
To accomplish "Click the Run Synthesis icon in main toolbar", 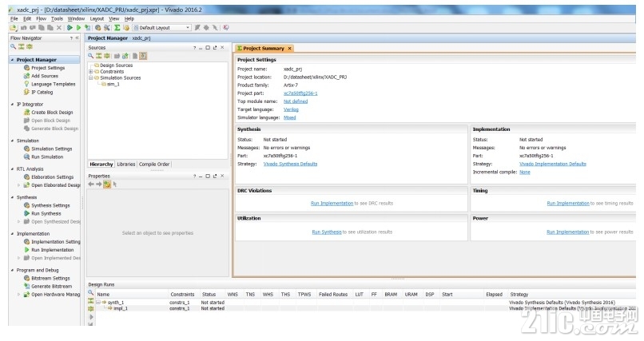I will point(70,27).
